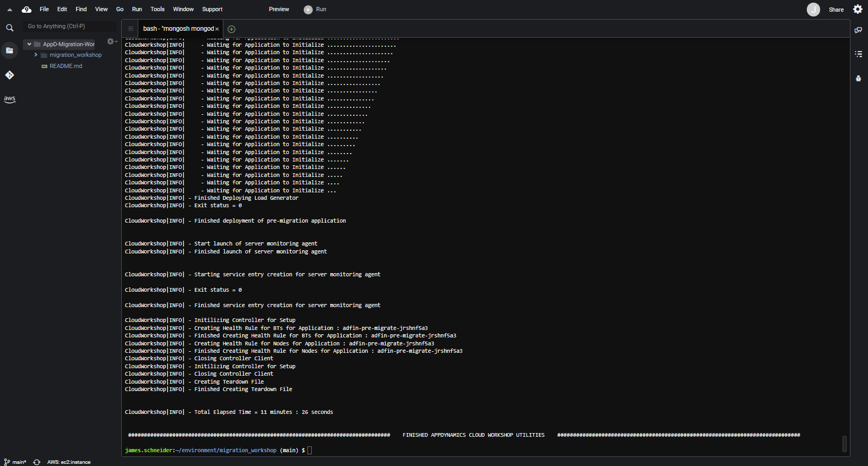
Task: Click the search magnifier in left sidebar
Action: (x=10, y=28)
